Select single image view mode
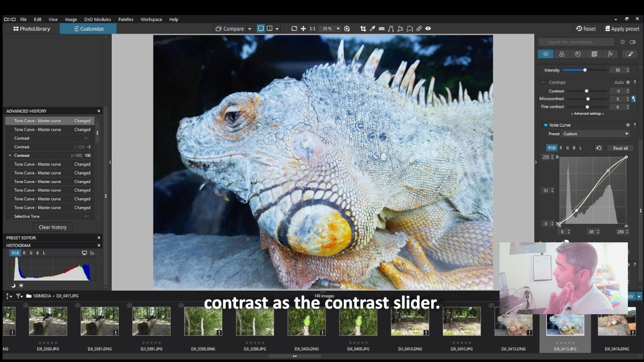 (x=260, y=29)
